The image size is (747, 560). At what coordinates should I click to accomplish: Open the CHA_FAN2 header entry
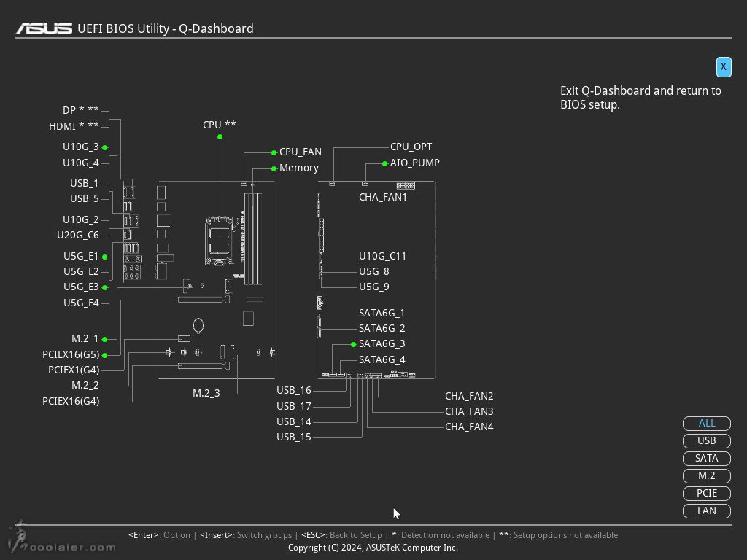[469, 396]
